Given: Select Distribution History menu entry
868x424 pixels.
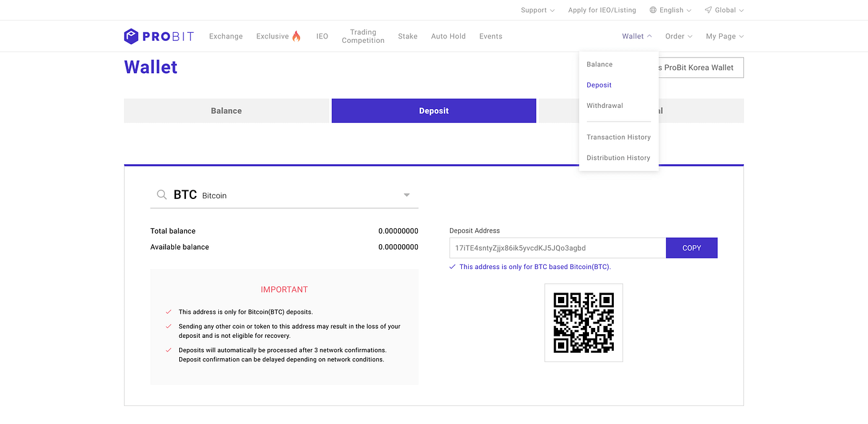Looking at the screenshot, I should [x=618, y=157].
